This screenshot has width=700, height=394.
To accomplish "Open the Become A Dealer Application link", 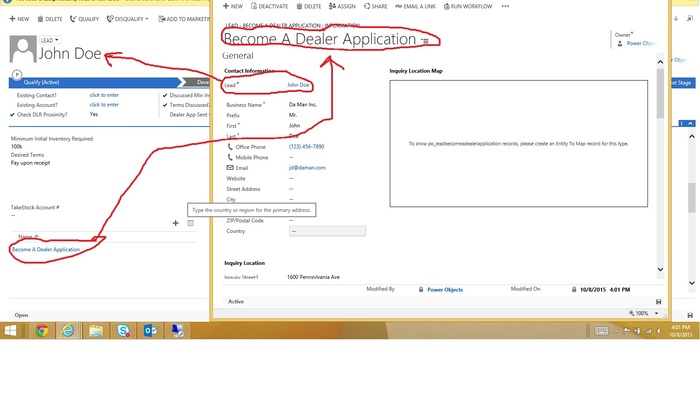I will click(46, 249).
